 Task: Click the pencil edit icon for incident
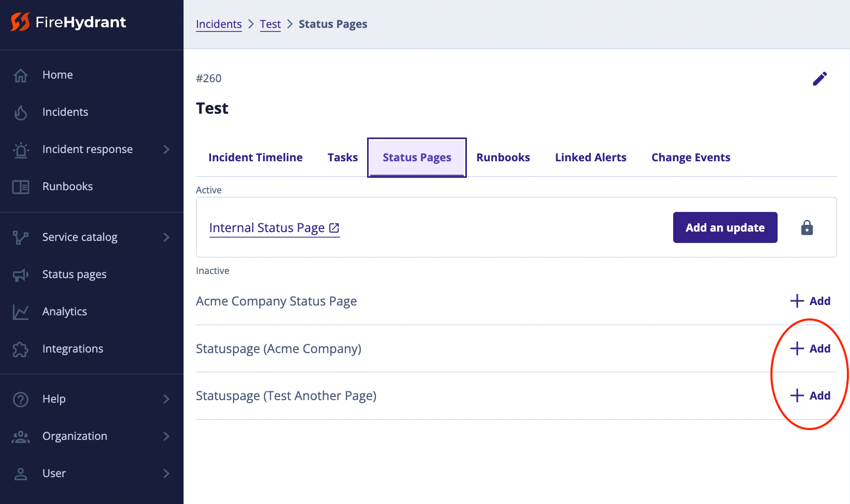click(819, 79)
